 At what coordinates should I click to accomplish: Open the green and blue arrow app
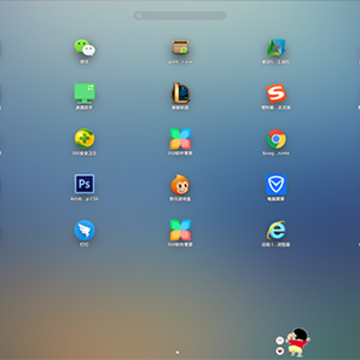point(276,48)
